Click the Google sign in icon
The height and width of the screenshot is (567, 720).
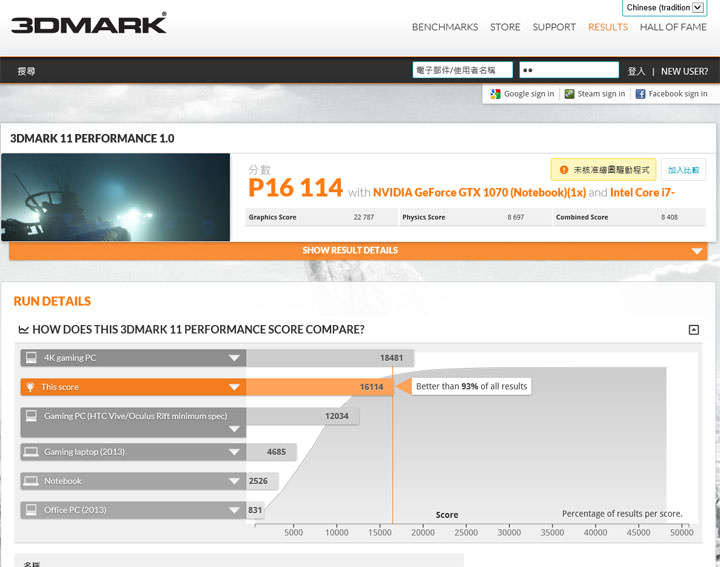pyautogui.click(x=494, y=94)
